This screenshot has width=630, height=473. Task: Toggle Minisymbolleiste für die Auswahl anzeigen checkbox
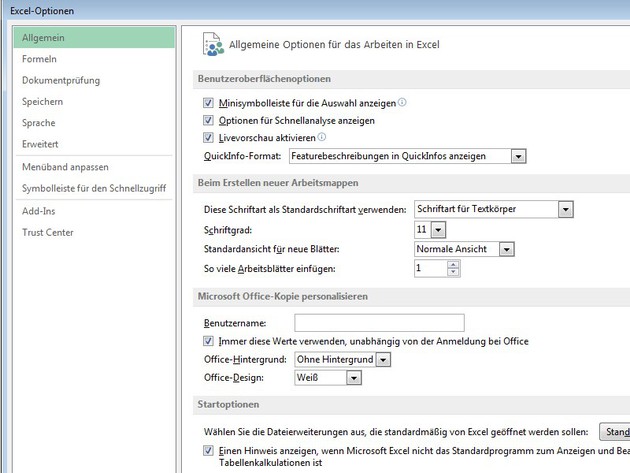click(208, 103)
